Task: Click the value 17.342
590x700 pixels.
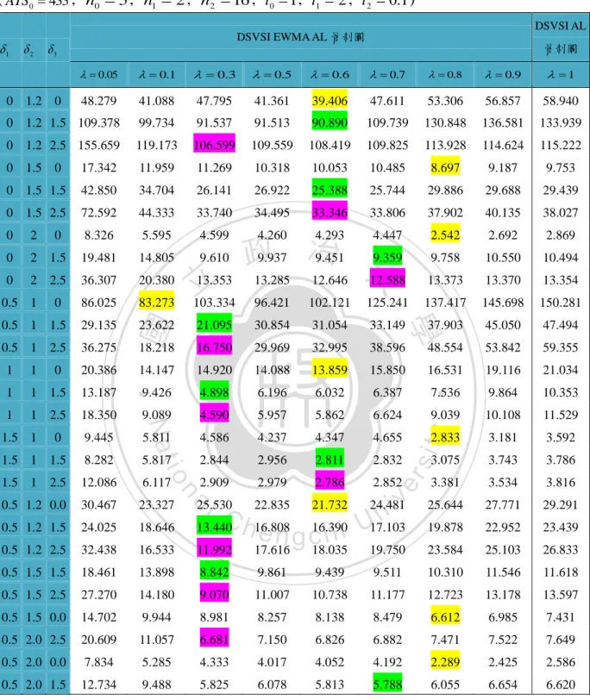Action: pyautogui.click(x=98, y=167)
